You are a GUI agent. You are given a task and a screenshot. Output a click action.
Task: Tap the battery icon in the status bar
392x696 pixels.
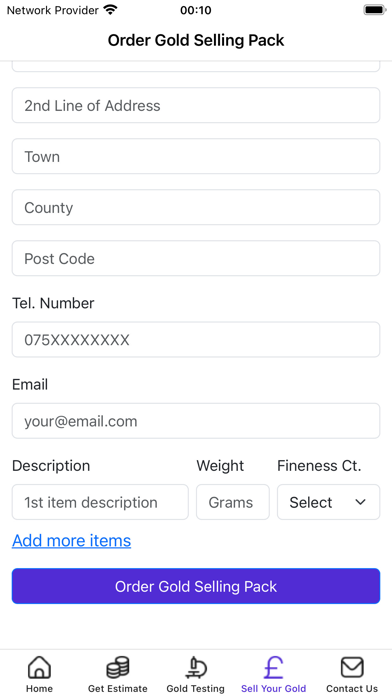click(x=375, y=10)
